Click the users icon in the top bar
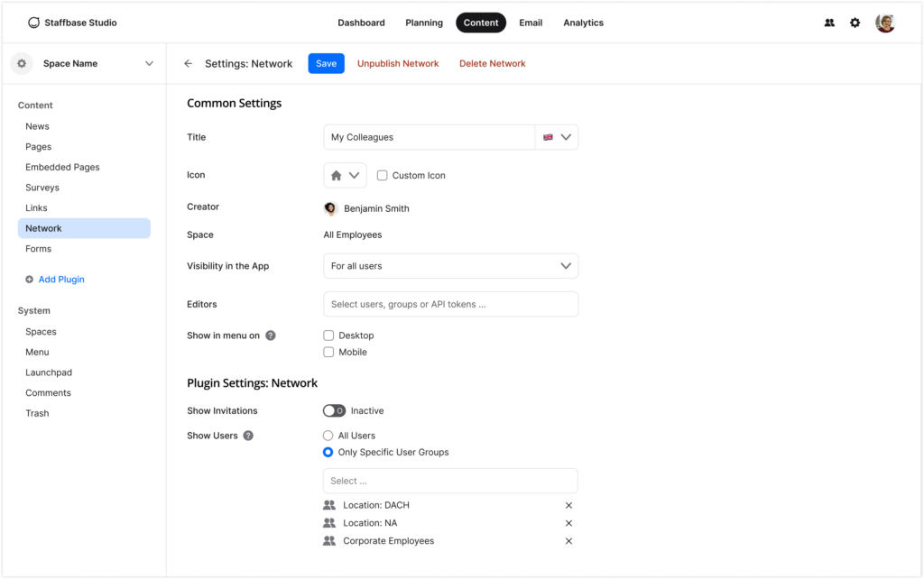Viewport: 924px width, 579px height. pos(829,23)
